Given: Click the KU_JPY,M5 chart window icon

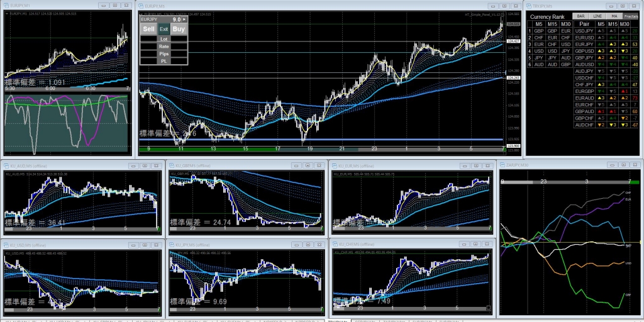Looking at the screenshot, I should (172, 244).
